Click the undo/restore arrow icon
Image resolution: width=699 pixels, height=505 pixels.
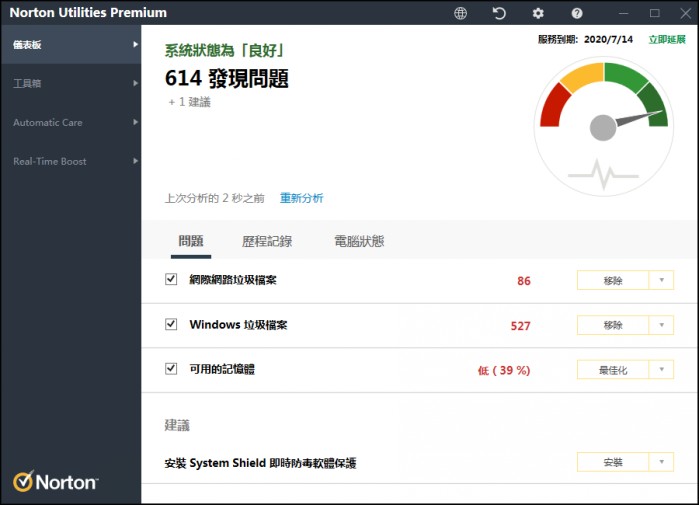point(499,13)
